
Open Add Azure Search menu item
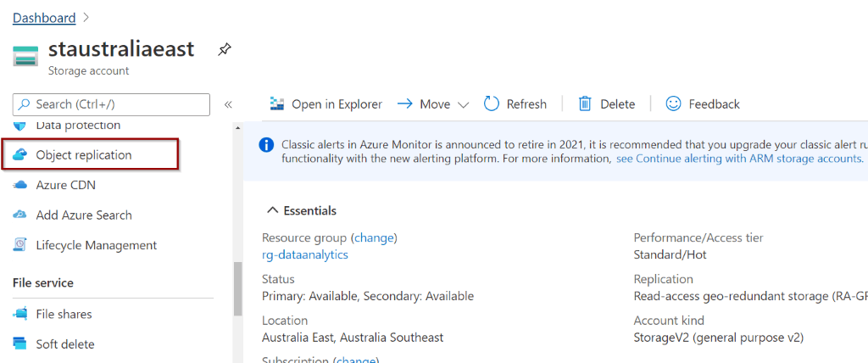pyautogui.click(x=84, y=215)
